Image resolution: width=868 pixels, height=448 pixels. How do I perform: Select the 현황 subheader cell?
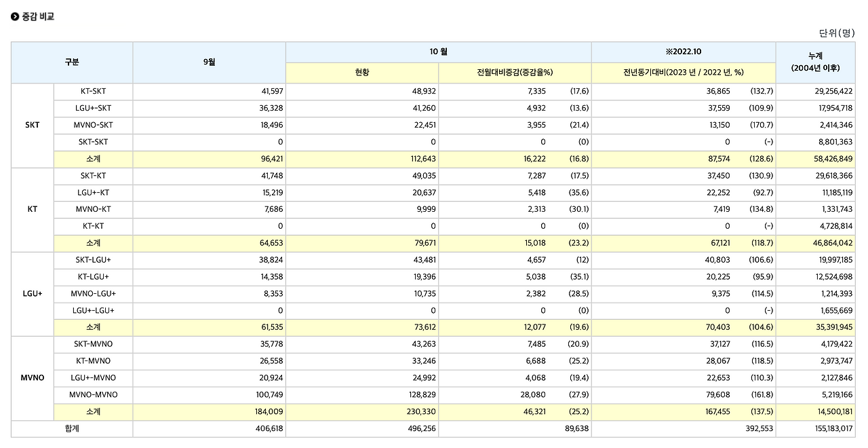point(361,72)
